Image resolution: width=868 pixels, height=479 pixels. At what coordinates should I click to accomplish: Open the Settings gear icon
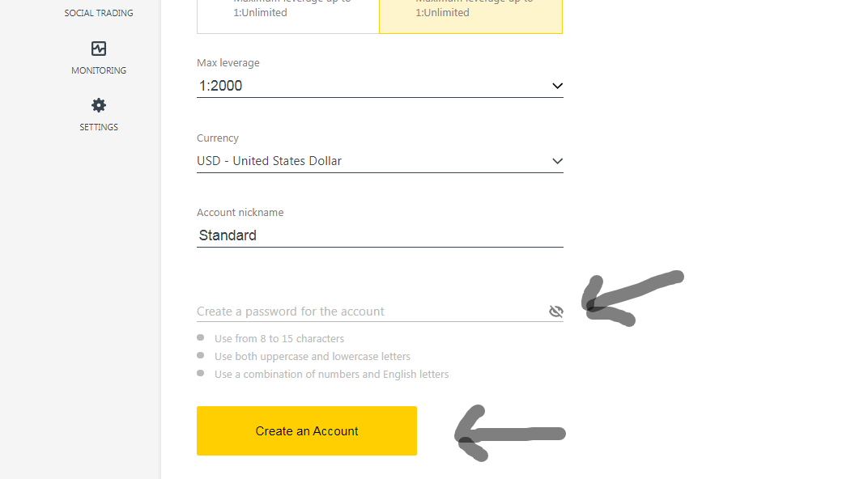[99, 105]
